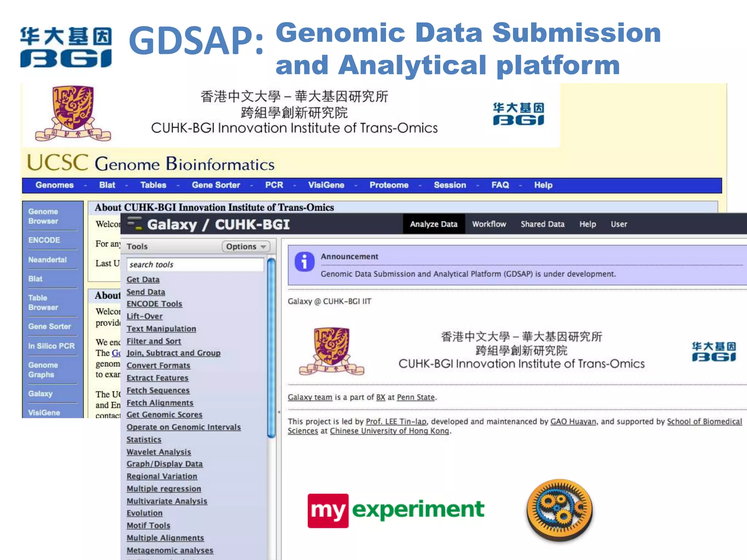Expand the Statistics tool section
Image resolution: width=747 pixels, height=560 pixels.
pos(144,440)
